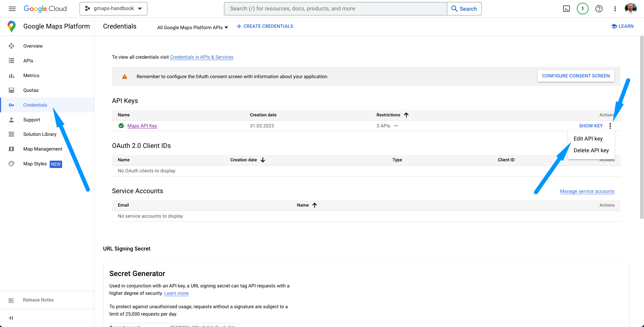Viewport: 644px width, 327px height.
Task: Click the page vertical scrollbar
Action: tap(642, 127)
